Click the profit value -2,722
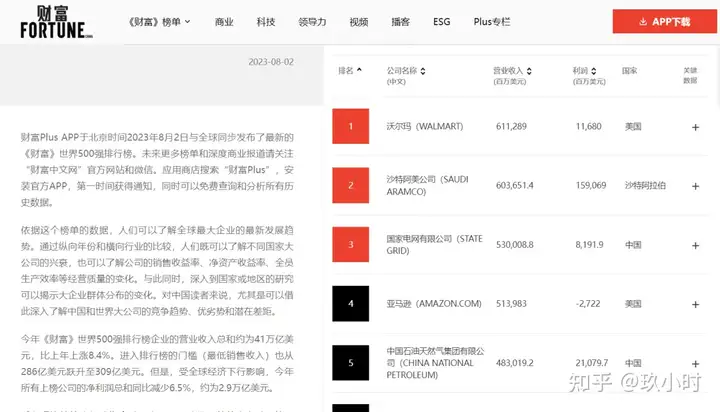720x412 pixels. (588, 304)
